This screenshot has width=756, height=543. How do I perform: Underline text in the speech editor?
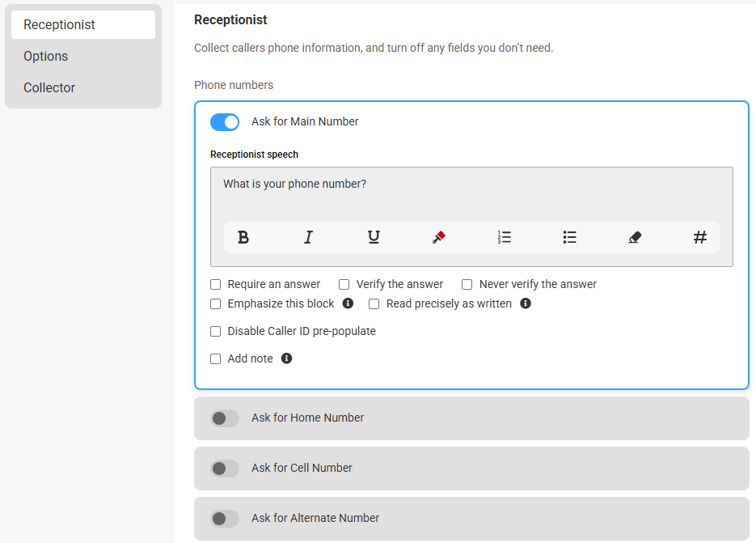click(374, 237)
